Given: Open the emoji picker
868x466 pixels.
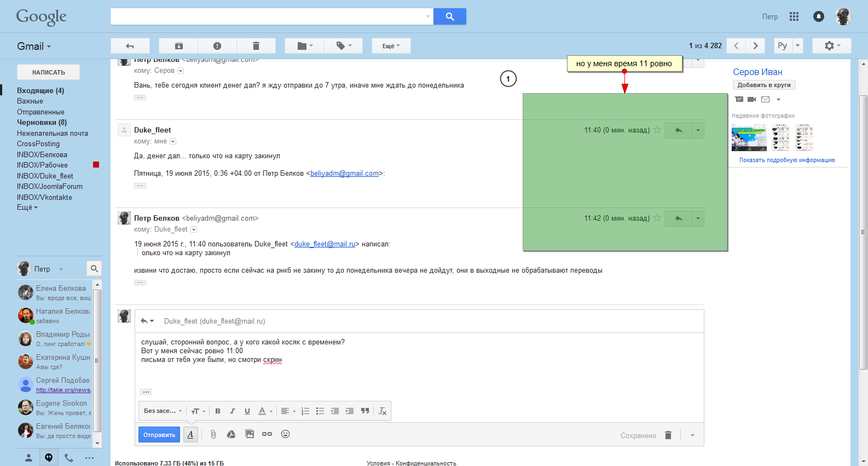Looking at the screenshot, I should pyautogui.click(x=285, y=434).
